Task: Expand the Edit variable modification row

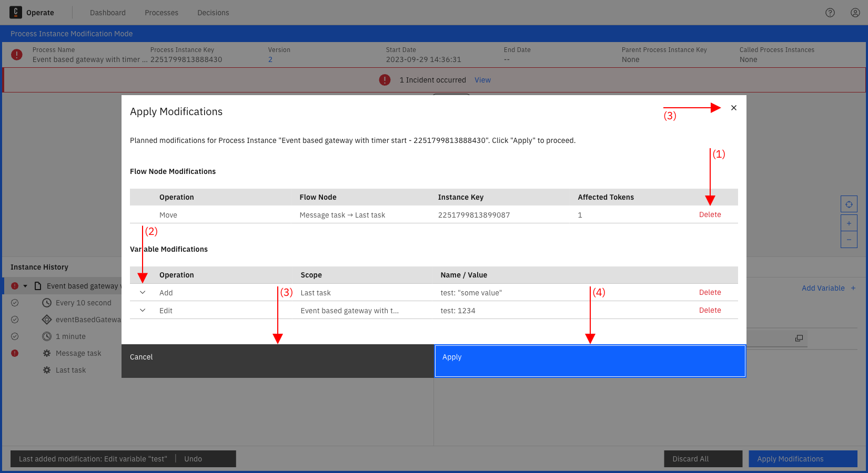Action: [142, 310]
